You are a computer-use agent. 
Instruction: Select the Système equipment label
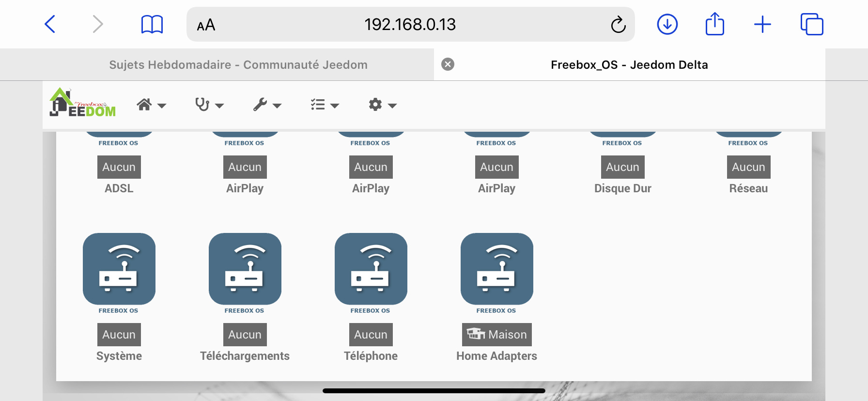pyautogui.click(x=119, y=356)
